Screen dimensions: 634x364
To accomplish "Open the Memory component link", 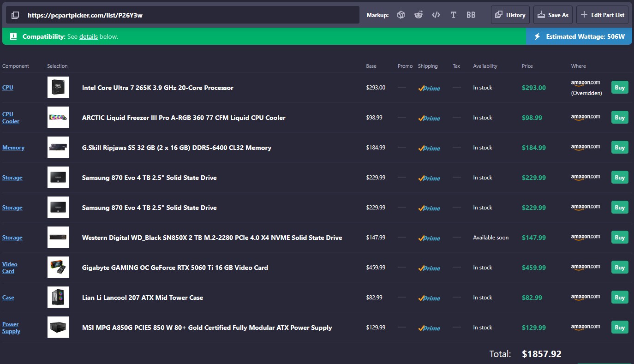I will click(x=13, y=148).
